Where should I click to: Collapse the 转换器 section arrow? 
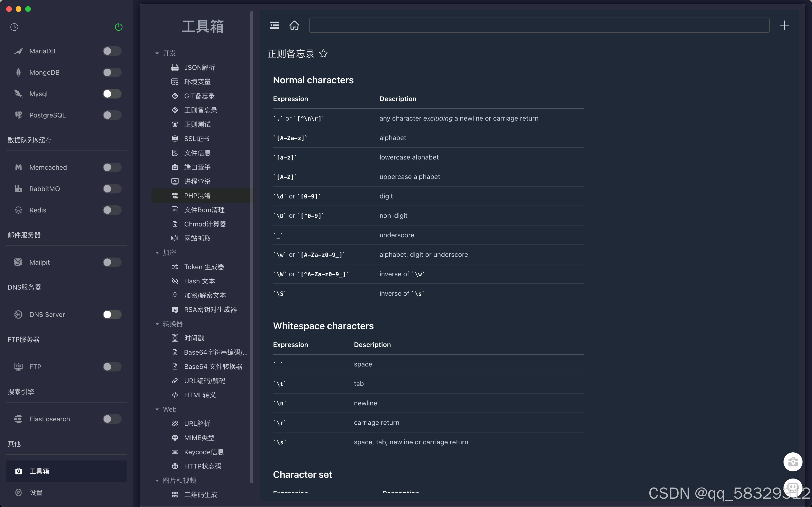(x=157, y=324)
